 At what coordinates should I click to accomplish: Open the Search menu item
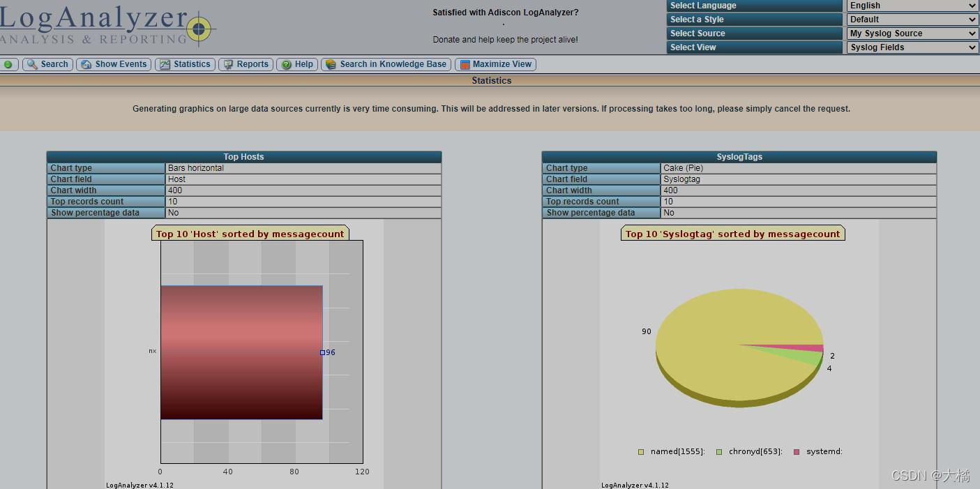coord(48,64)
